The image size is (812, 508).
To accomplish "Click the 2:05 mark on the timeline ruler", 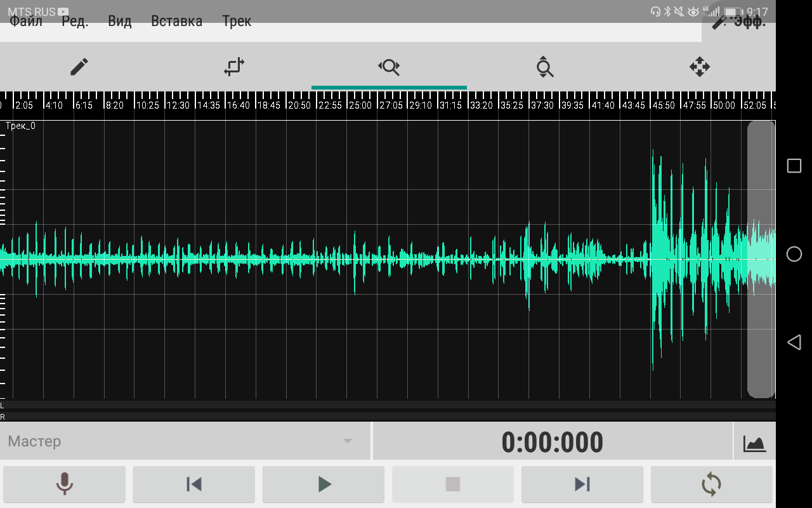I will [x=24, y=105].
